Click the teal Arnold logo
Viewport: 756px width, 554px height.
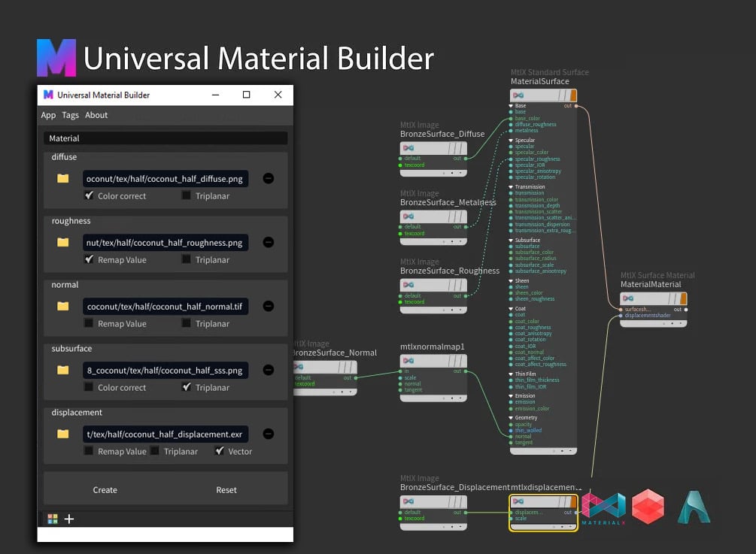tap(694, 507)
